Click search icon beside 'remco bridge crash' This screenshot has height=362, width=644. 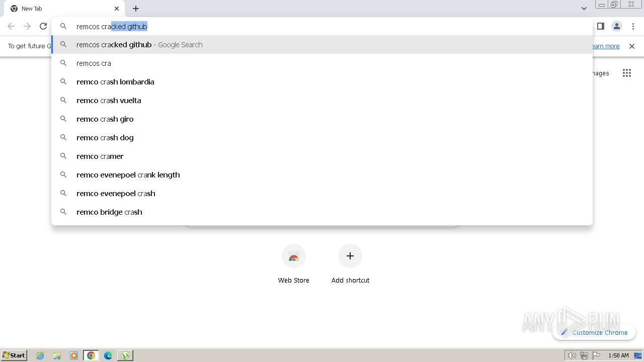(x=63, y=212)
